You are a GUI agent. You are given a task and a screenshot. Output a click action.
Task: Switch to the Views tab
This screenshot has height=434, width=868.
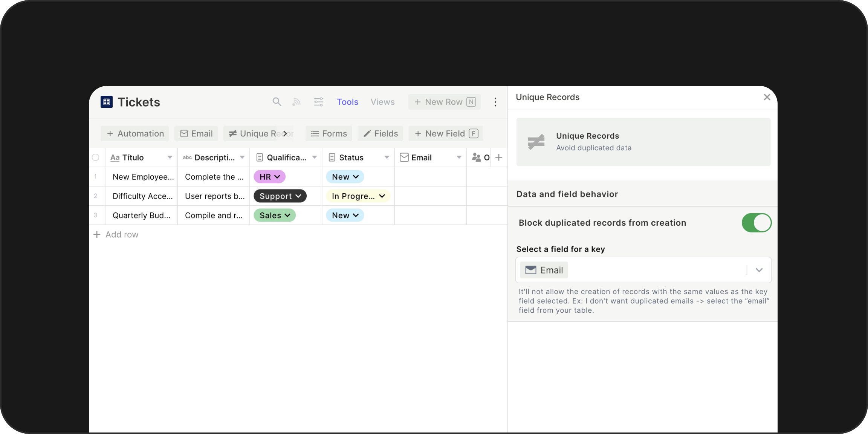[x=382, y=102]
